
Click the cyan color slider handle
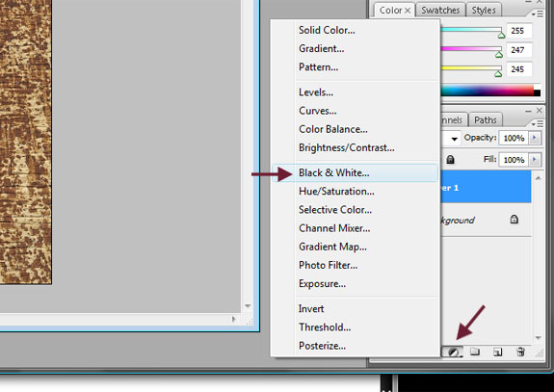(x=501, y=35)
